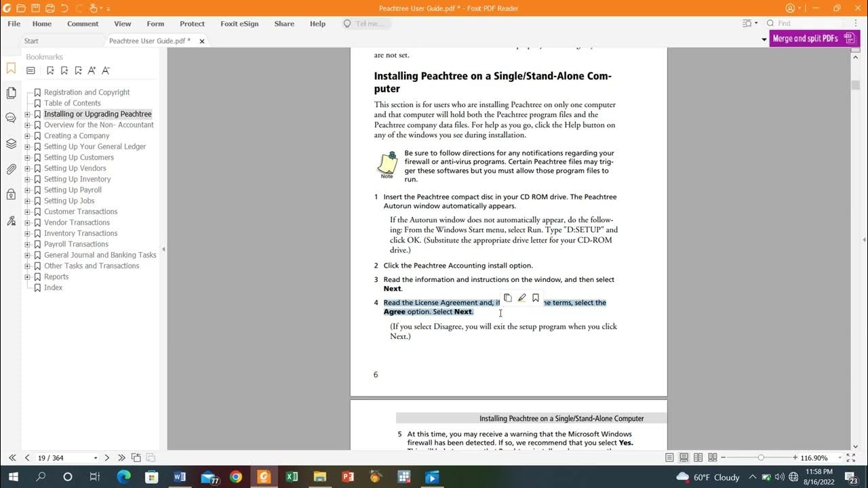Open Excel from the taskbar
This screenshot has width=868, height=488.
pos(292,477)
